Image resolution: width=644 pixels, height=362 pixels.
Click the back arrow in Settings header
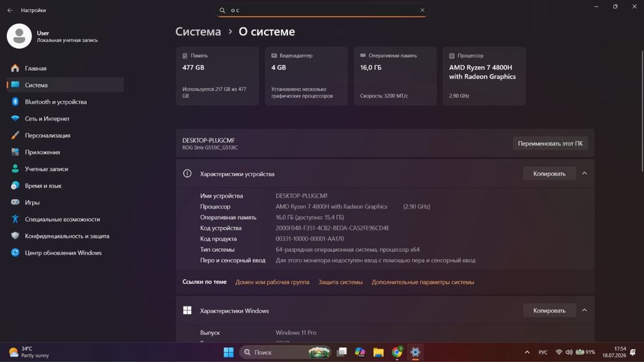coord(10,10)
